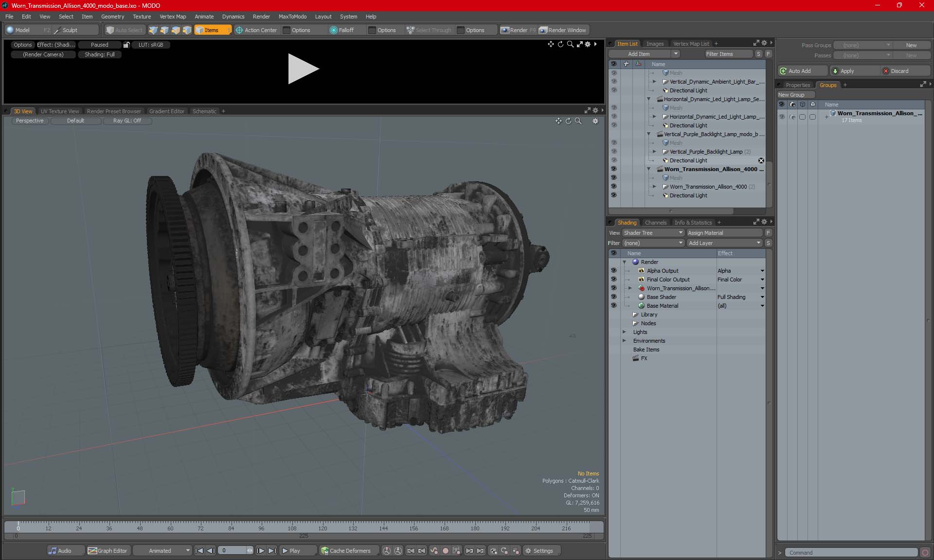The height and width of the screenshot is (560, 934).
Task: Go to first frame button
Action: click(199, 551)
